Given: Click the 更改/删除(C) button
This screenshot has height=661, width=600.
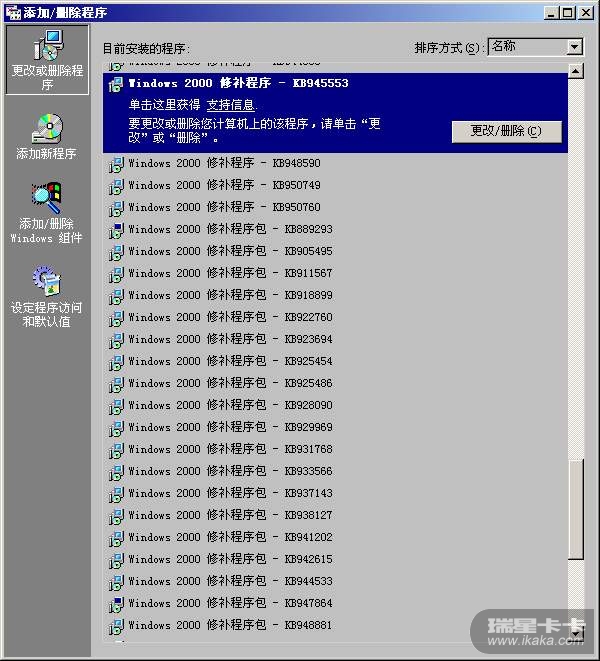Looking at the screenshot, I should pyautogui.click(x=506, y=132).
